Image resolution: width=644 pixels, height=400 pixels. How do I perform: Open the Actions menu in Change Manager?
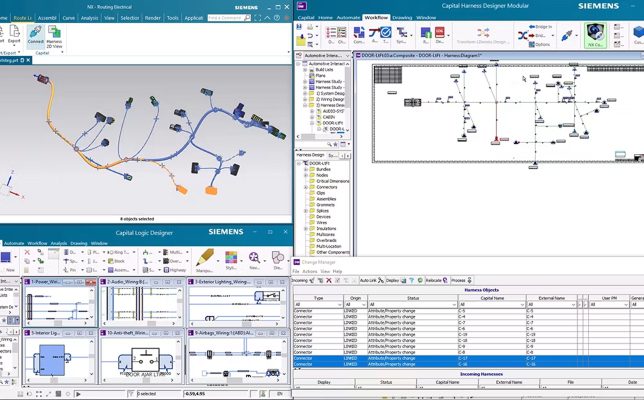click(x=310, y=271)
